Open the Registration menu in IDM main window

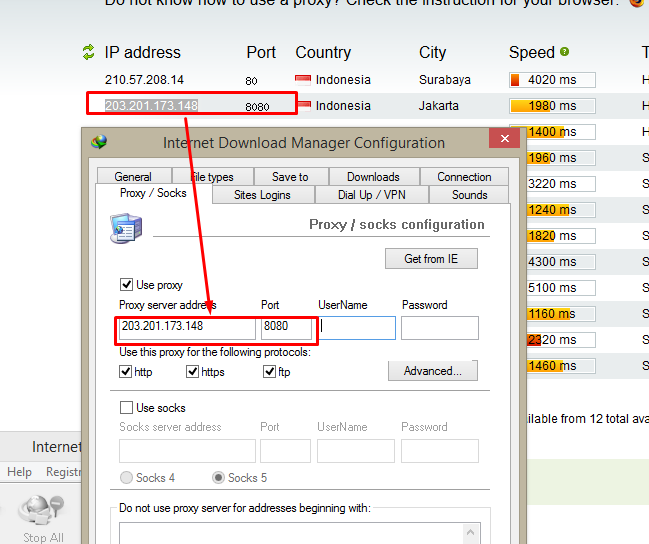(x=63, y=472)
